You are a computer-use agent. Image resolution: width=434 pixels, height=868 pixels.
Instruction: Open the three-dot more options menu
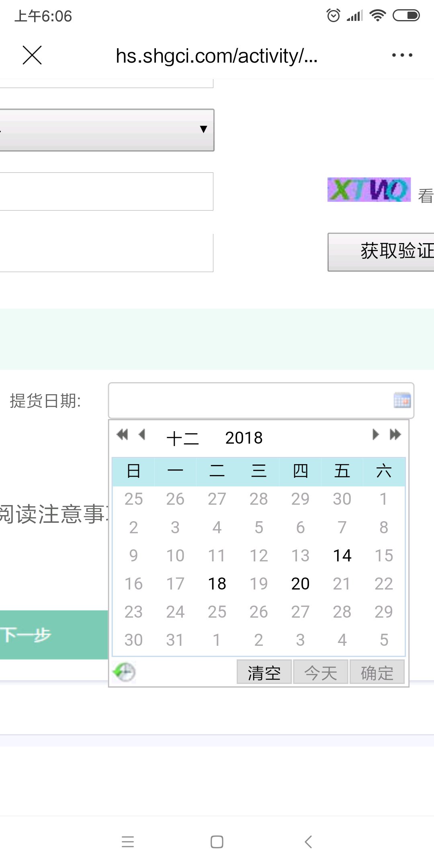point(402,55)
